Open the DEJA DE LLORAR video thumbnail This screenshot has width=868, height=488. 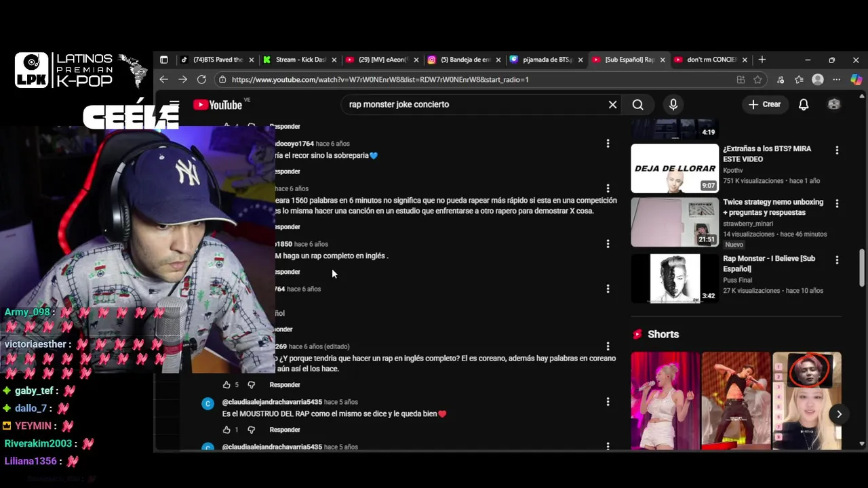(x=675, y=168)
